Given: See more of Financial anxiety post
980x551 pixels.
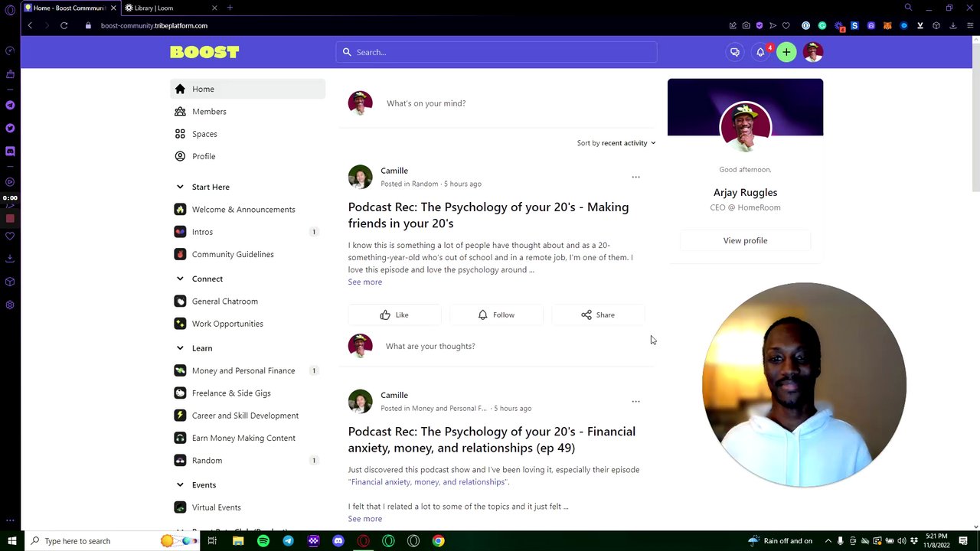Looking at the screenshot, I should click(364, 519).
